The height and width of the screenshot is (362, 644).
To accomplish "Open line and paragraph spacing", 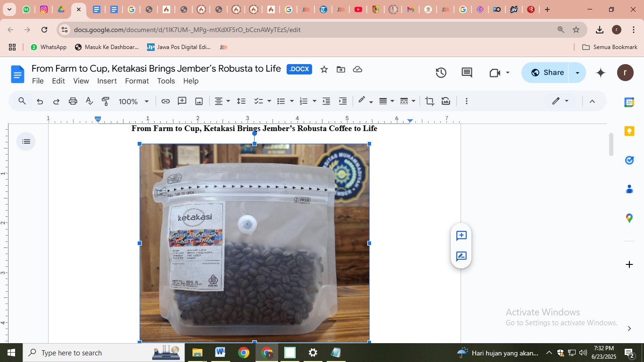I will (241, 101).
